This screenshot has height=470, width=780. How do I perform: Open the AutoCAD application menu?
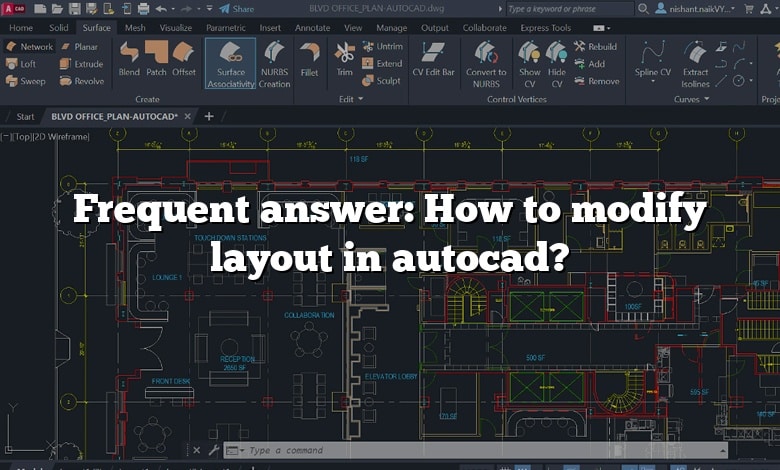click(x=14, y=8)
